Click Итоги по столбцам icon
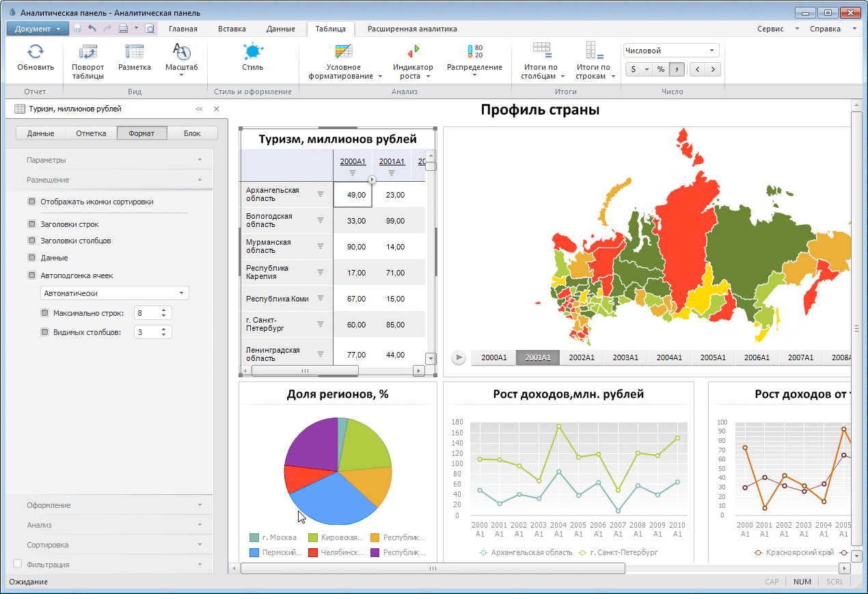 [541, 51]
